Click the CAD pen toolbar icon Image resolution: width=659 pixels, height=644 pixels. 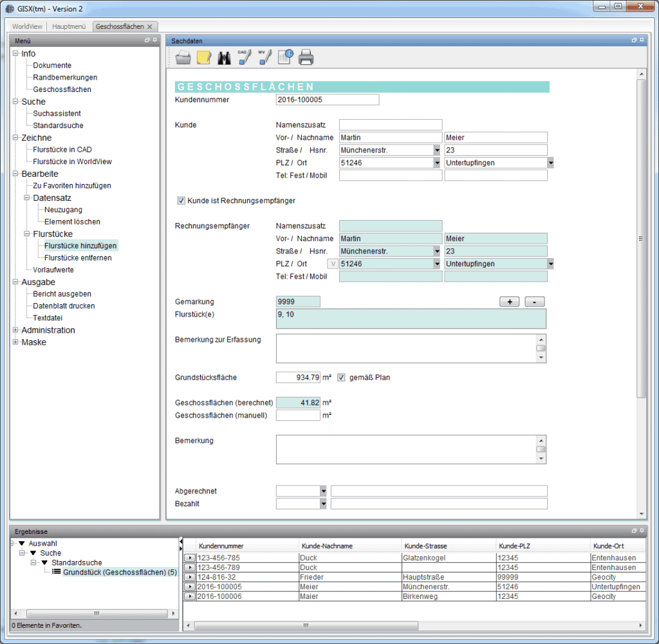click(244, 58)
